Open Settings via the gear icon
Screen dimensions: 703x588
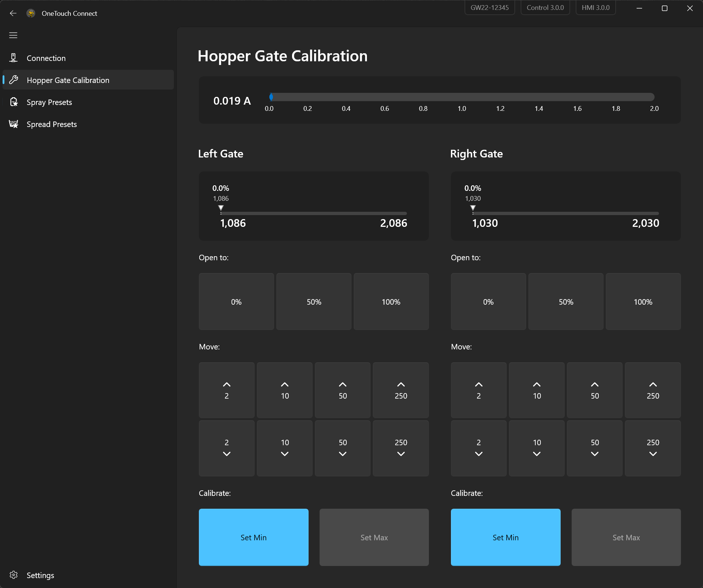(x=14, y=575)
